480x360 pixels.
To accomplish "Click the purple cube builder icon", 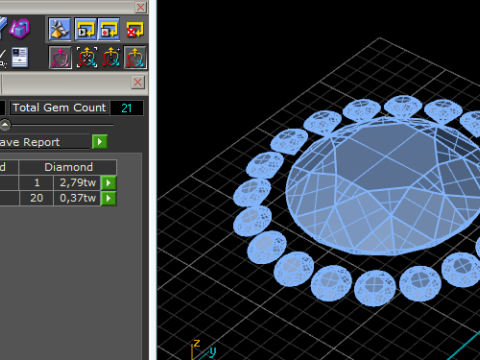I will click(x=19, y=28).
